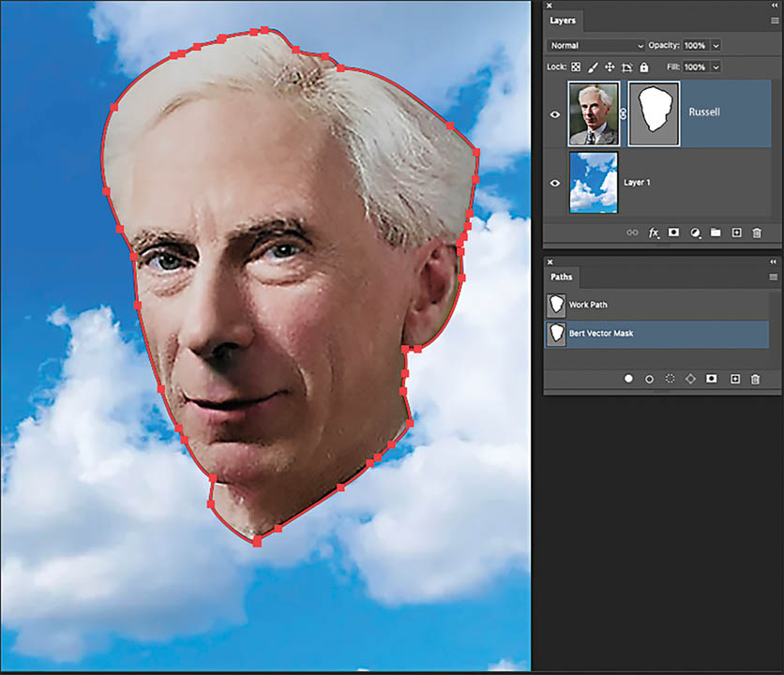Viewport: 784px width, 675px height.
Task: Close the Layers panel
Action: (x=549, y=6)
